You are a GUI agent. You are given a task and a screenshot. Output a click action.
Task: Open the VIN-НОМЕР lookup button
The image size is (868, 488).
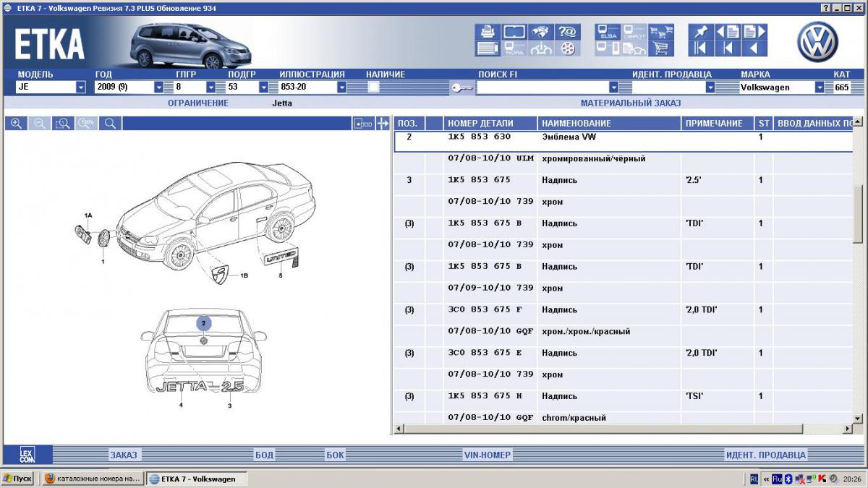[488, 455]
